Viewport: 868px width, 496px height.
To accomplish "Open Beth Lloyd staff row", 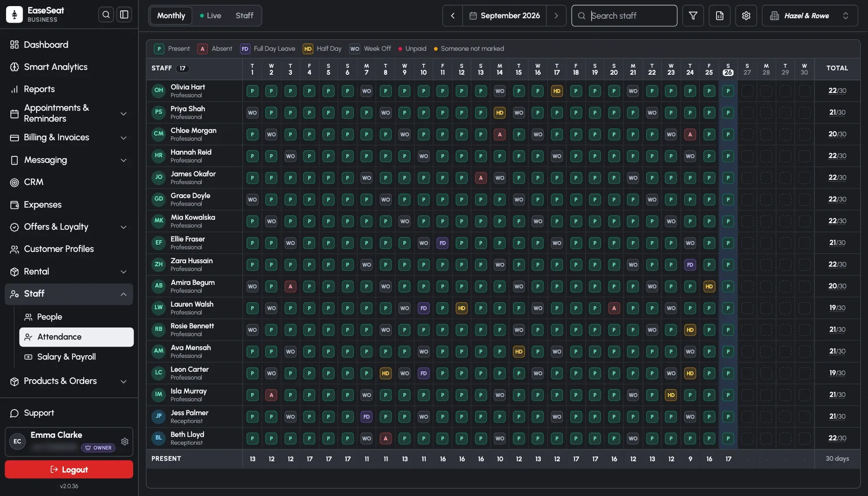I will point(194,438).
